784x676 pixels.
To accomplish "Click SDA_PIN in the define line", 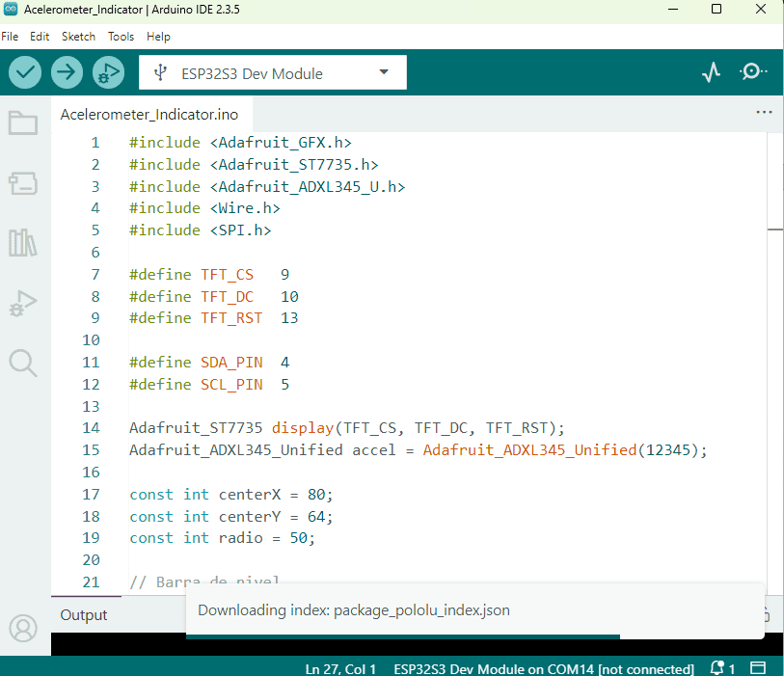I will [231, 362].
